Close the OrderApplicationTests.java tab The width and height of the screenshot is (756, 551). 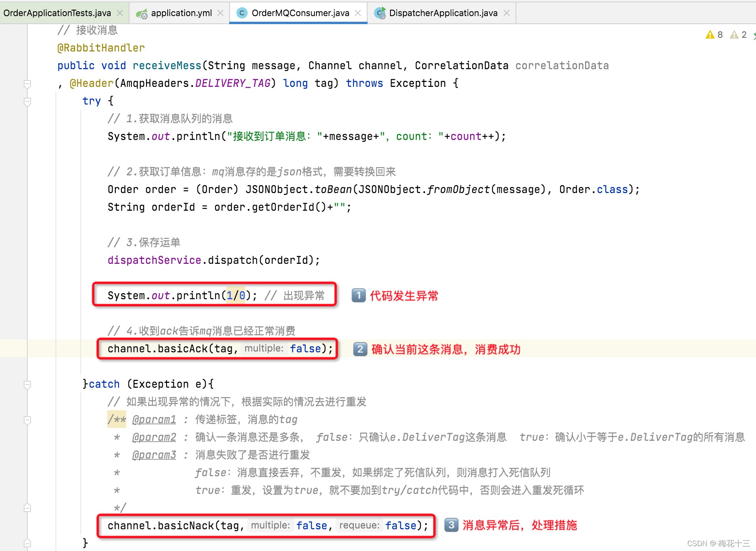[119, 12]
